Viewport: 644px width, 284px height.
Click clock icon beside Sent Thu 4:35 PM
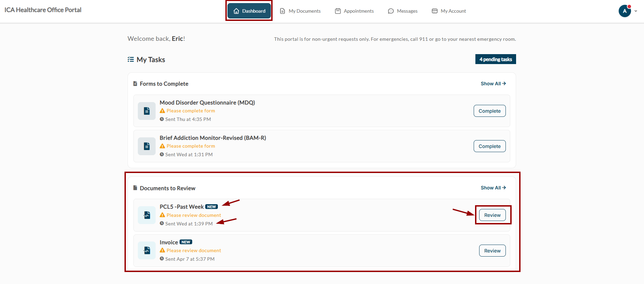[162, 119]
